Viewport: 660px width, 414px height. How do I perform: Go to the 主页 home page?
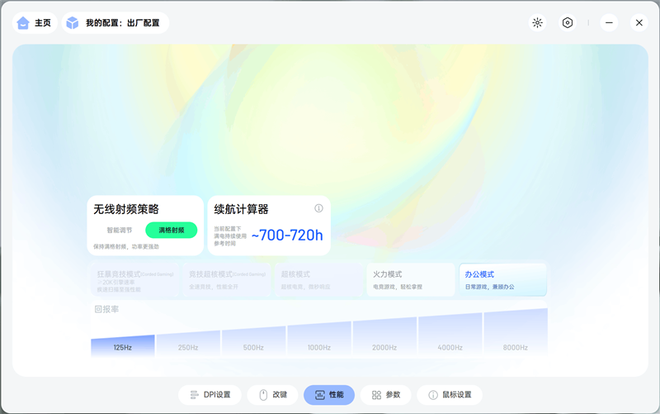click(34, 22)
